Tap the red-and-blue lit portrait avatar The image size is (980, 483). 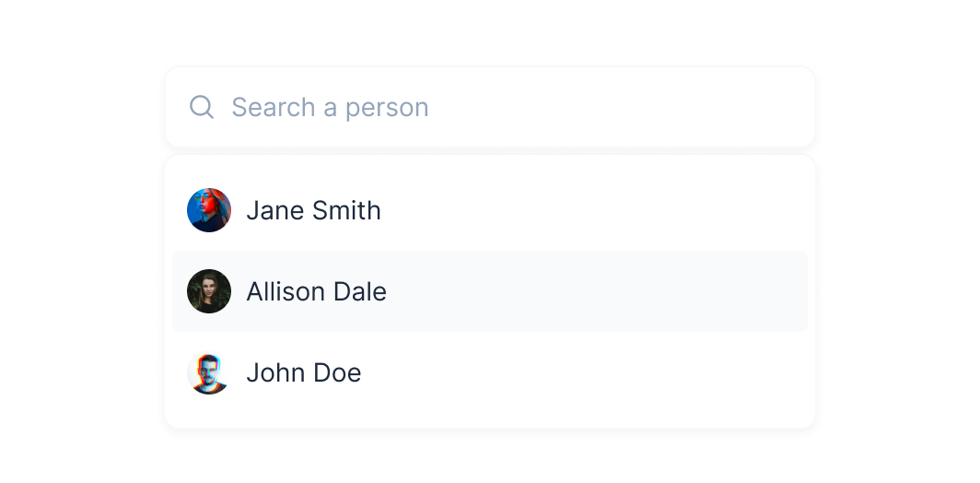[x=209, y=210]
